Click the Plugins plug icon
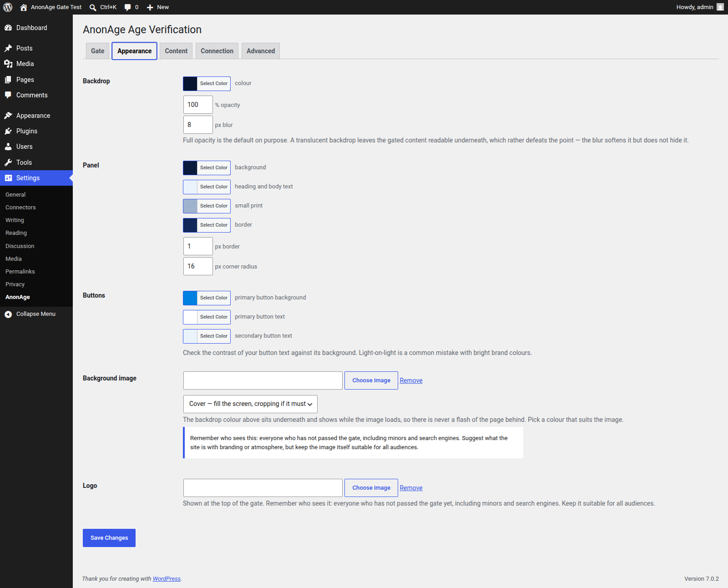This screenshot has height=588, width=728. click(8, 131)
